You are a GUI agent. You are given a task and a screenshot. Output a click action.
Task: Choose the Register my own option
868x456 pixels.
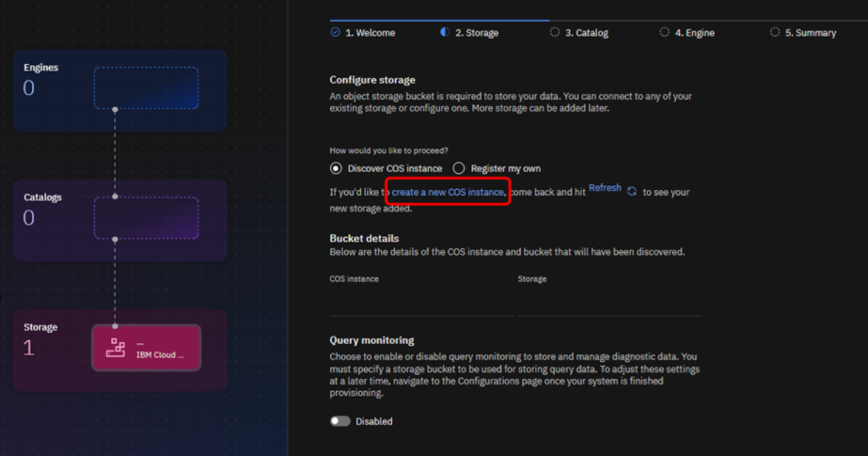[x=459, y=168]
